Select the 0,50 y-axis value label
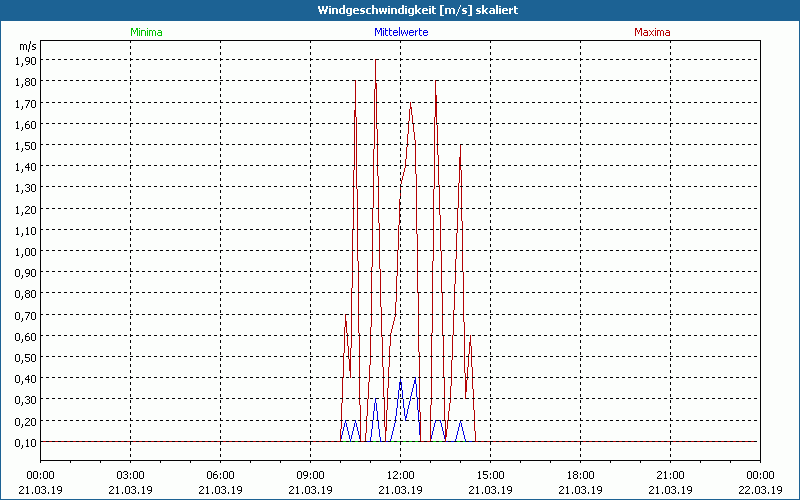Image resolution: width=800 pixels, height=500 pixels. pos(26,357)
